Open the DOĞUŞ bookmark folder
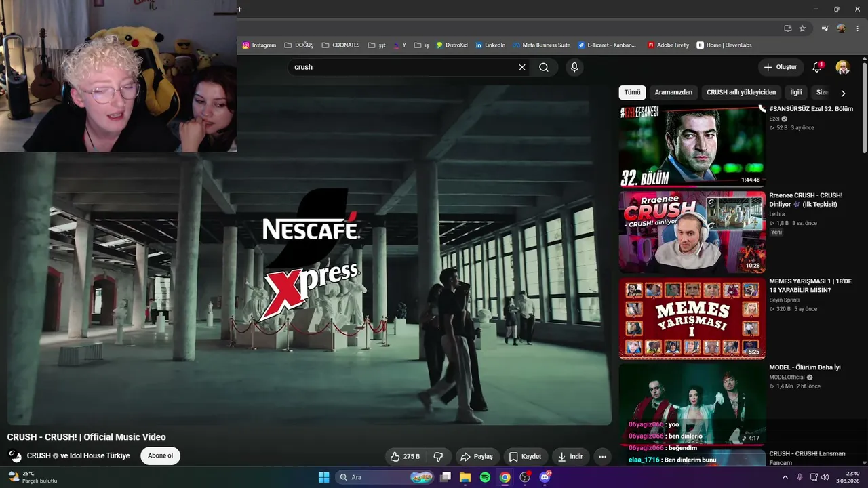868x488 pixels. [x=299, y=45]
